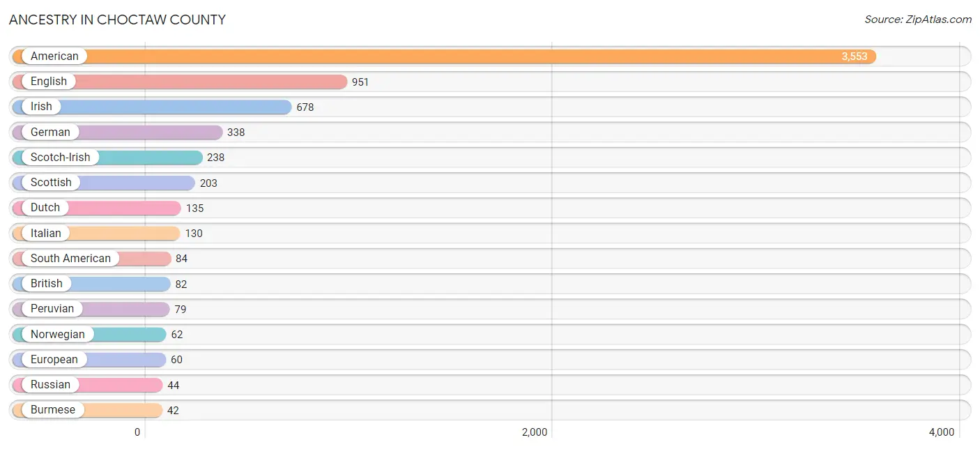Click the 203 value beside Scottish
This screenshot has width=980, height=449.
click(x=208, y=183)
